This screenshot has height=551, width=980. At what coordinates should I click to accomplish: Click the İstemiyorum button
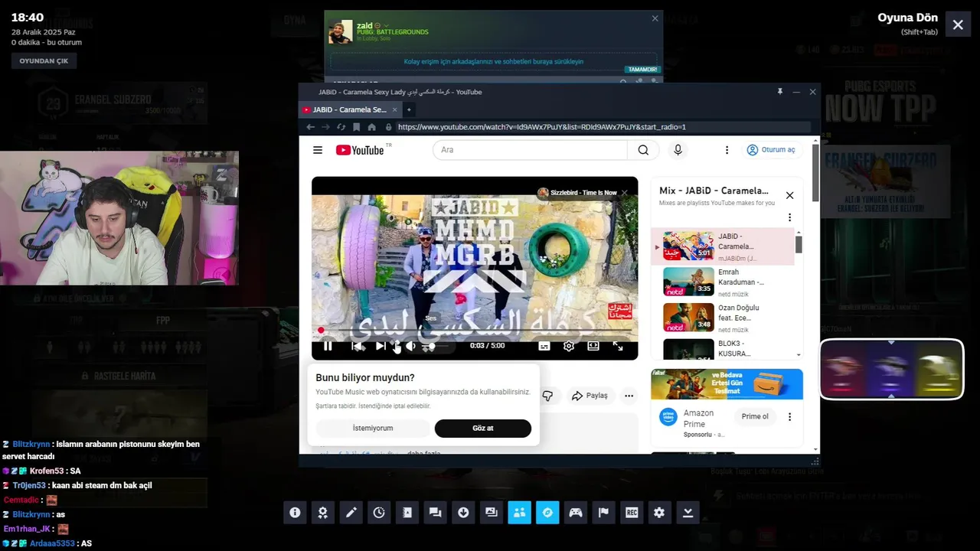[373, 428]
